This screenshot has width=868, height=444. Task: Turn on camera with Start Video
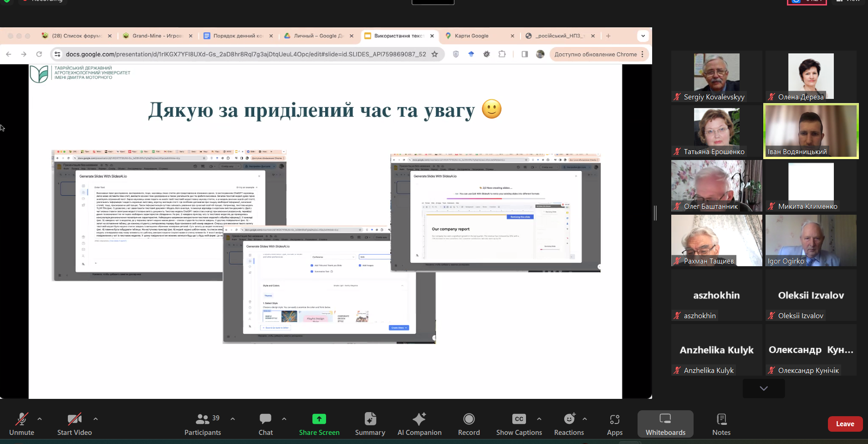(74, 419)
